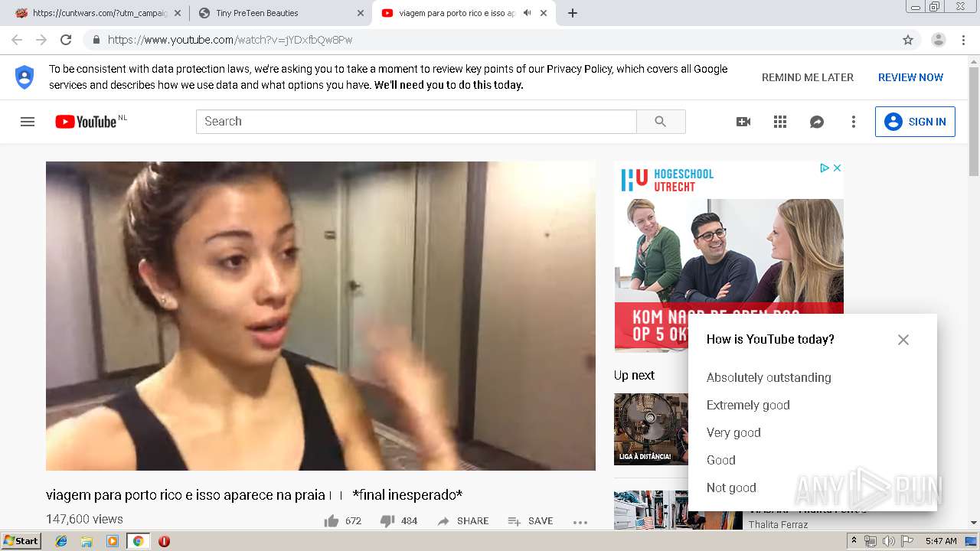Reload the page in Chrome
Screen dimensions: 980x551
point(66,40)
